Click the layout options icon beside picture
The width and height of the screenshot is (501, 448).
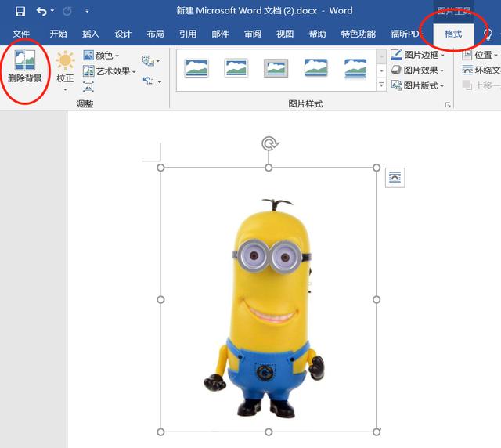click(x=395, y=179)
